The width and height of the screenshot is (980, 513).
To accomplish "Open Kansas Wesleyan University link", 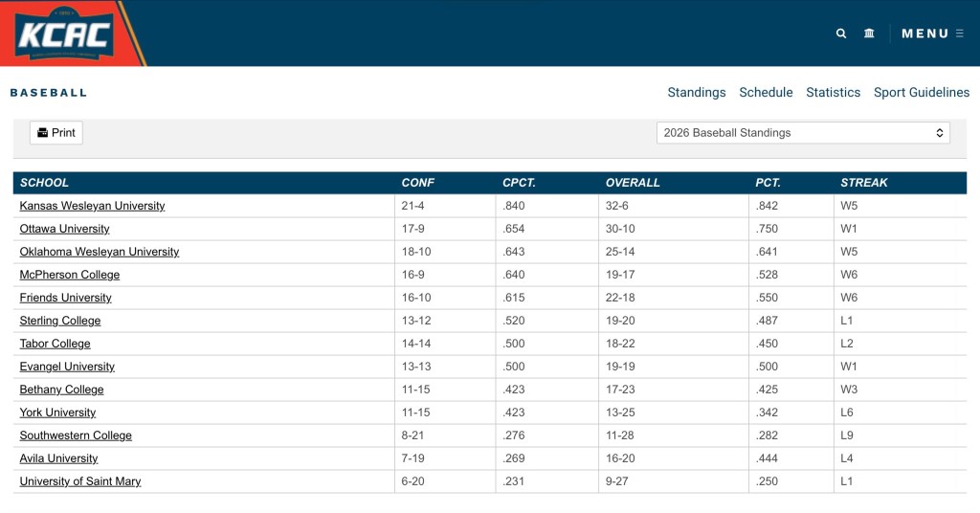I will click(92, 206).
